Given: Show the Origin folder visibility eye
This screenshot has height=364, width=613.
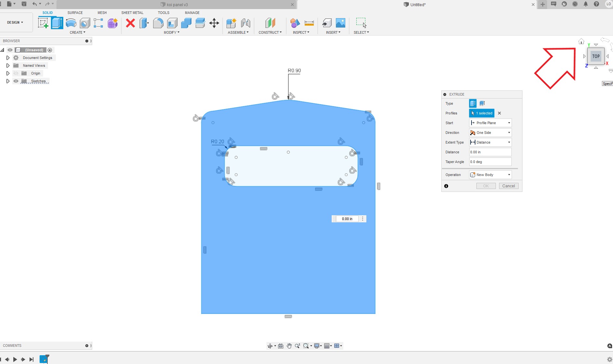Looking at the screenshot, I should point(16,73).
